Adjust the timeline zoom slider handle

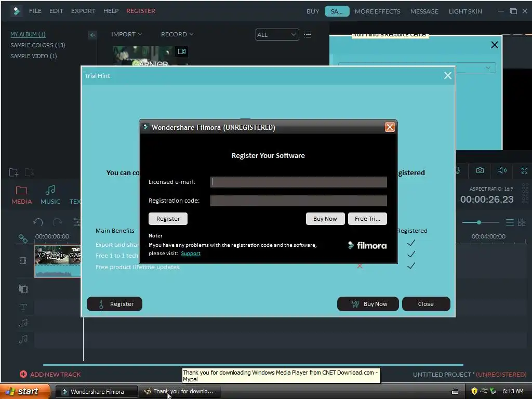(478, 222)
